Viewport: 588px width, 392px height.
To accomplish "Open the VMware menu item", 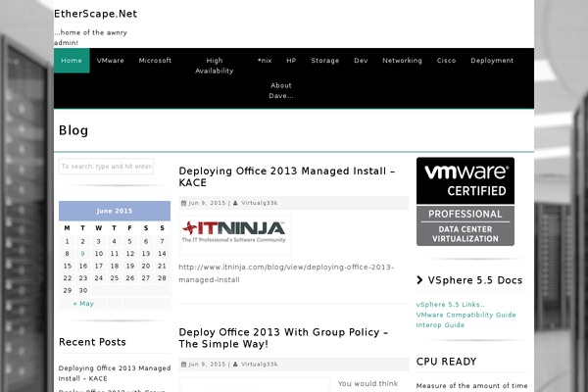I will click(x=110, y=61).
